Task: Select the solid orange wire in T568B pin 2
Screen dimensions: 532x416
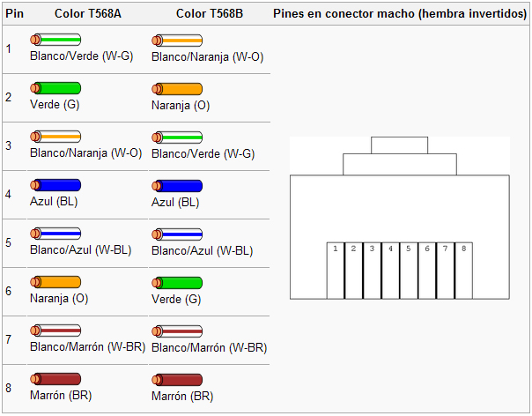Action: [x=177, y=89]
